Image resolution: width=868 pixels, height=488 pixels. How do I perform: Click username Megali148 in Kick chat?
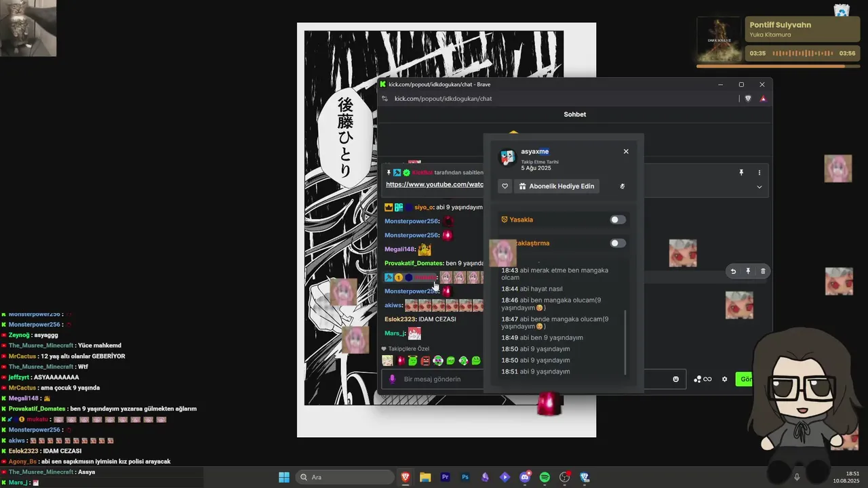[x=400, y=249]
